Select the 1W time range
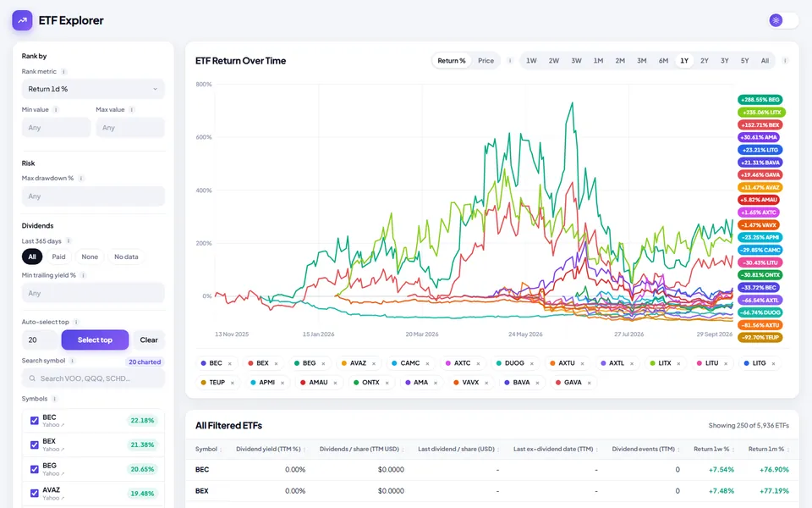Screen dimensions: 812x508 point(531,61)
